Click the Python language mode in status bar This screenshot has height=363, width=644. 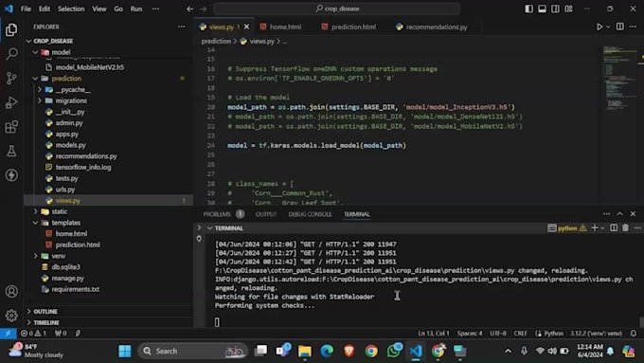(553, 333)
